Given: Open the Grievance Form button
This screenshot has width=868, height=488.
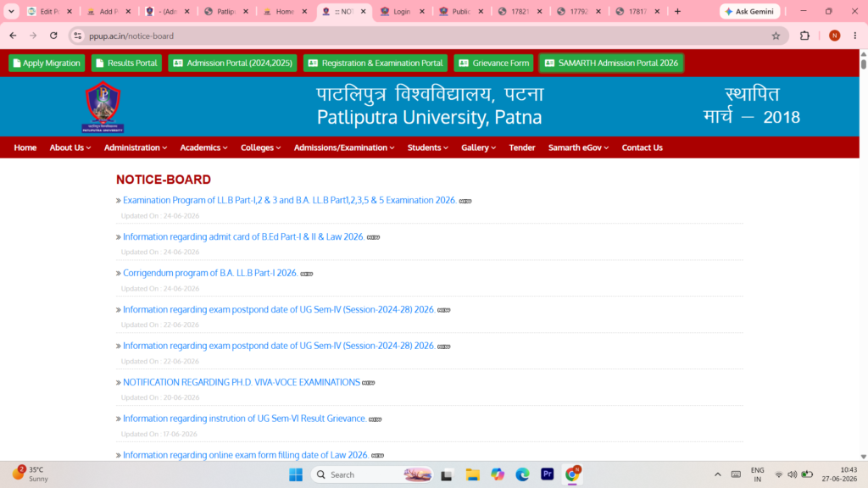Looking at the screenshot, I should click(494, 63).
